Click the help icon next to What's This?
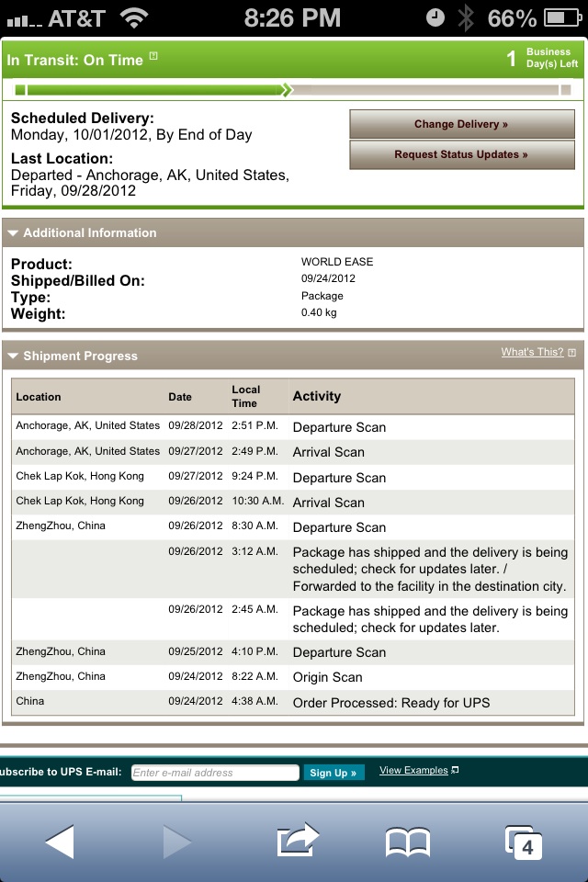 coord(571,353)
